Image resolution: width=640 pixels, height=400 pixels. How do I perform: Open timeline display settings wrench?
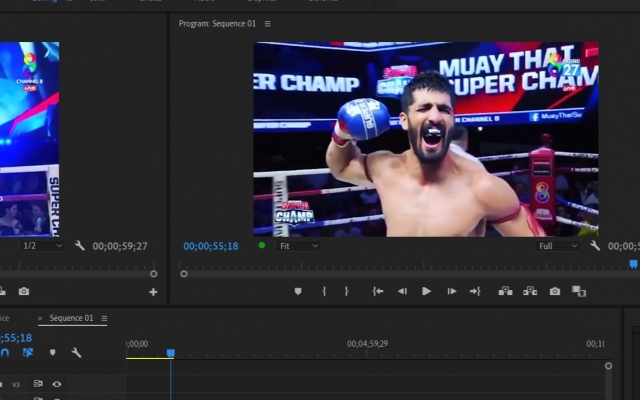click(x=76, y=352)
